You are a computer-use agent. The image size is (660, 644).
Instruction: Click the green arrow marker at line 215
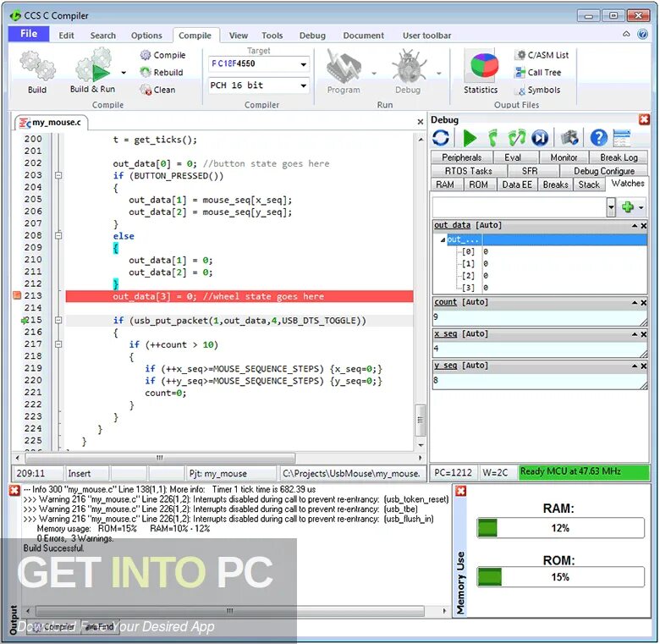pyautogui.click(x=24, y=321)
